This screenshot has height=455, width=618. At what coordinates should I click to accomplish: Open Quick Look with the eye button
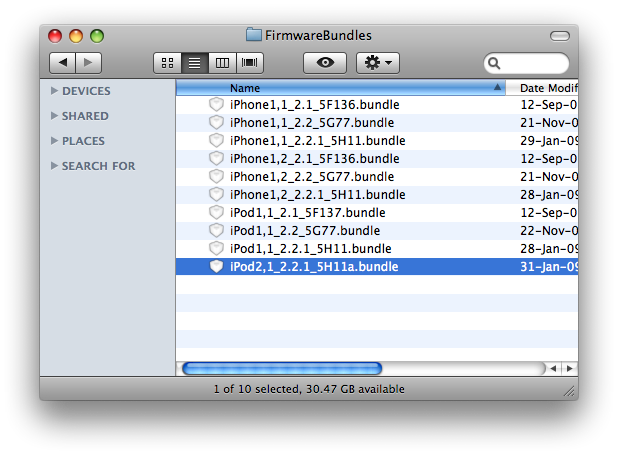click(325, 63)
